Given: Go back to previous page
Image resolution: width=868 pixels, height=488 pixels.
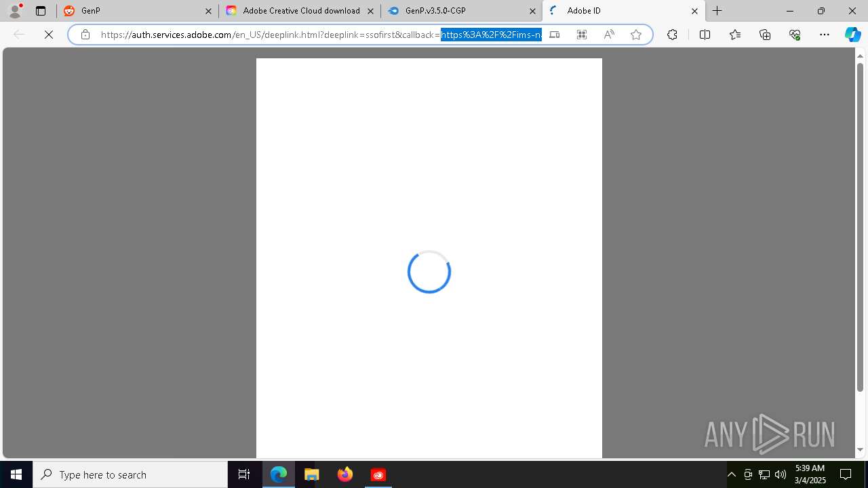Looking at the screenshot, I should coord(19,35).
